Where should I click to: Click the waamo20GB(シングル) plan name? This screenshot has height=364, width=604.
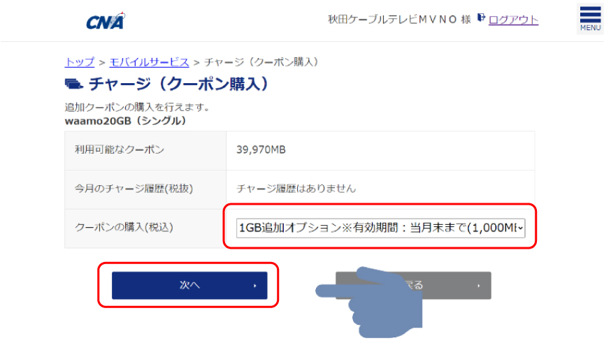[x=126, y=121]
